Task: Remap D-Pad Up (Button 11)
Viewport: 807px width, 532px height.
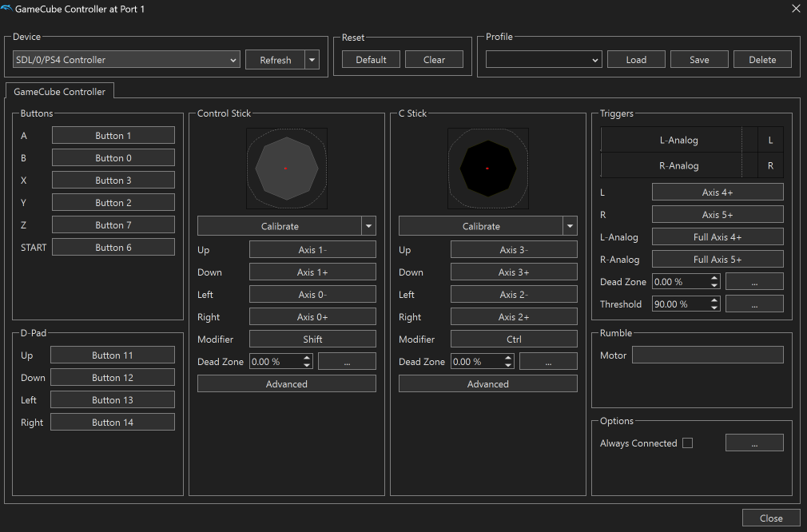Action: pos(112,355)
